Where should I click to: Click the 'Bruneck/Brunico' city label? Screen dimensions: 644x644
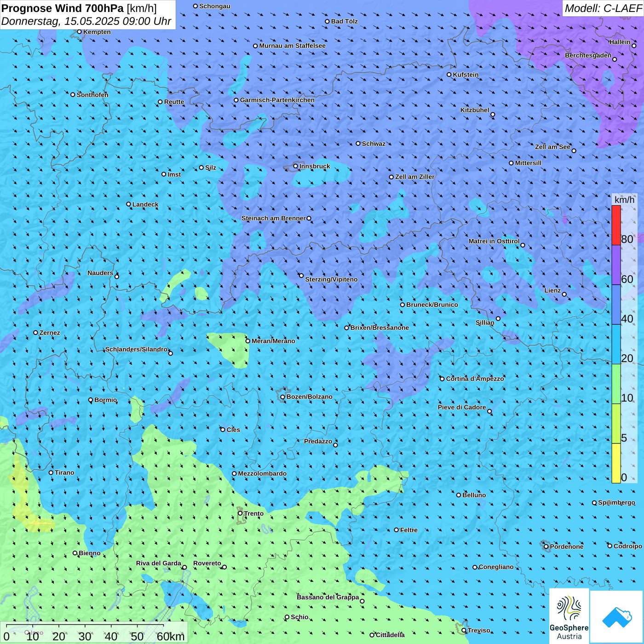432,305
